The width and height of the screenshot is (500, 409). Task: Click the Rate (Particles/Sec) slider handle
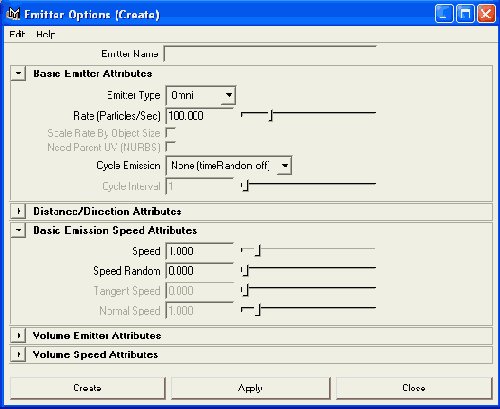[271, 116]
